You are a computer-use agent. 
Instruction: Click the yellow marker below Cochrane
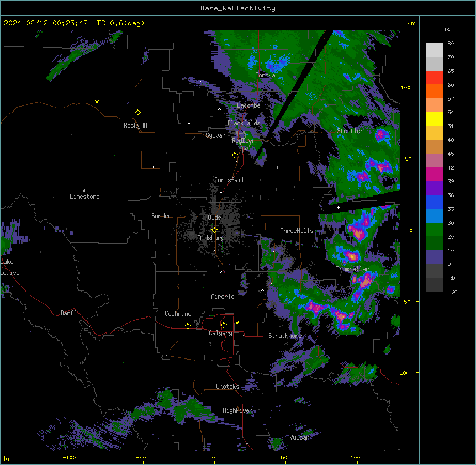(188, 326)
